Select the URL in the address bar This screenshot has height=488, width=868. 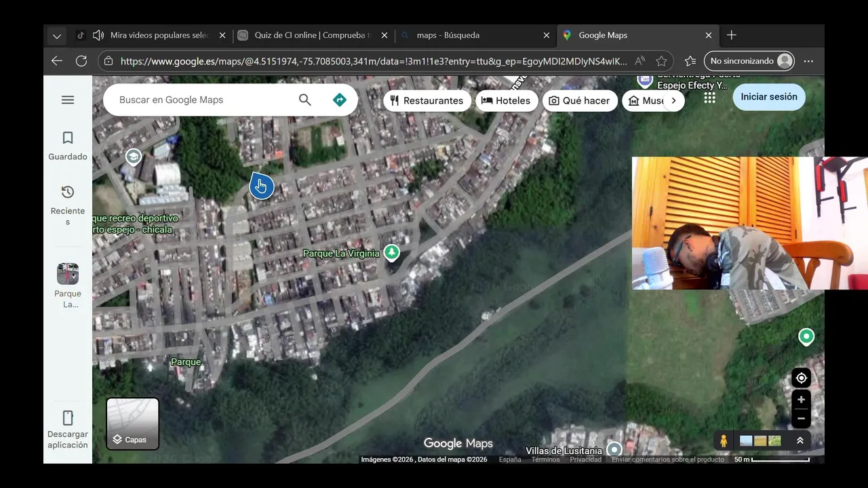[374, 61]
